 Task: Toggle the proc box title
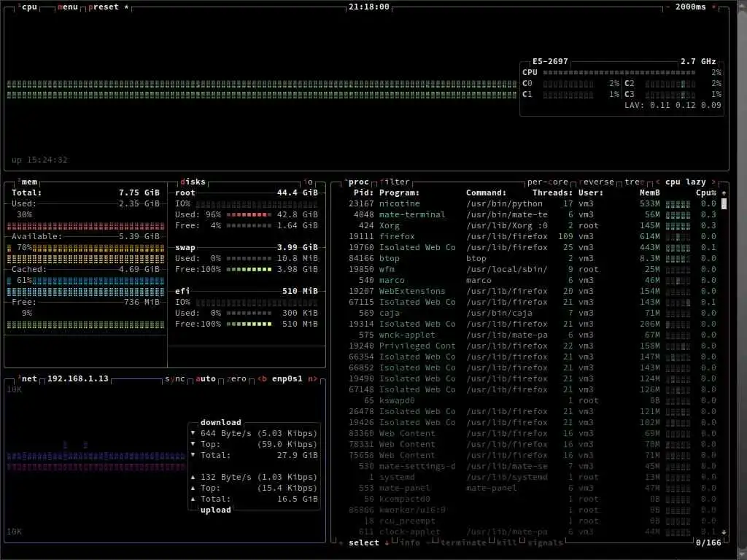pyautogui.click(x=357, y=182)
